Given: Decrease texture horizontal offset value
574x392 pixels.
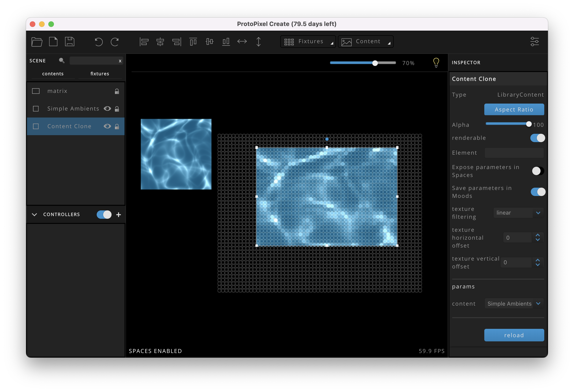Looking at the screenshot, I should click(538, 240).
